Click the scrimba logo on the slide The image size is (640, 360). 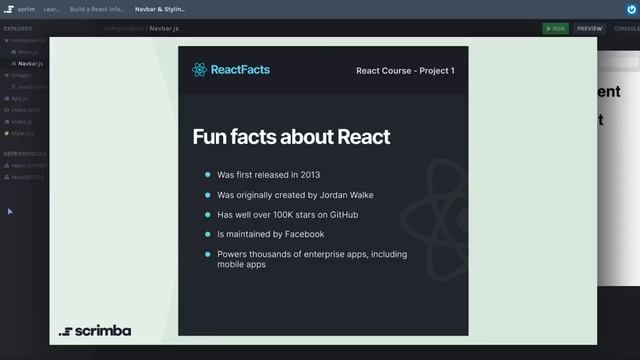pos(95,331)
